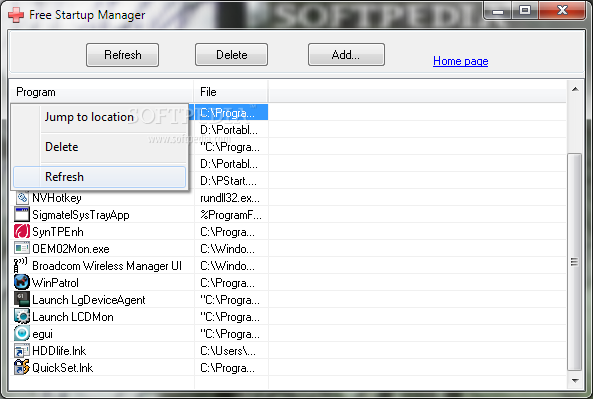
Task: Click the Broadcom Wireless Manager antenna icon
Action: point(21,265)
